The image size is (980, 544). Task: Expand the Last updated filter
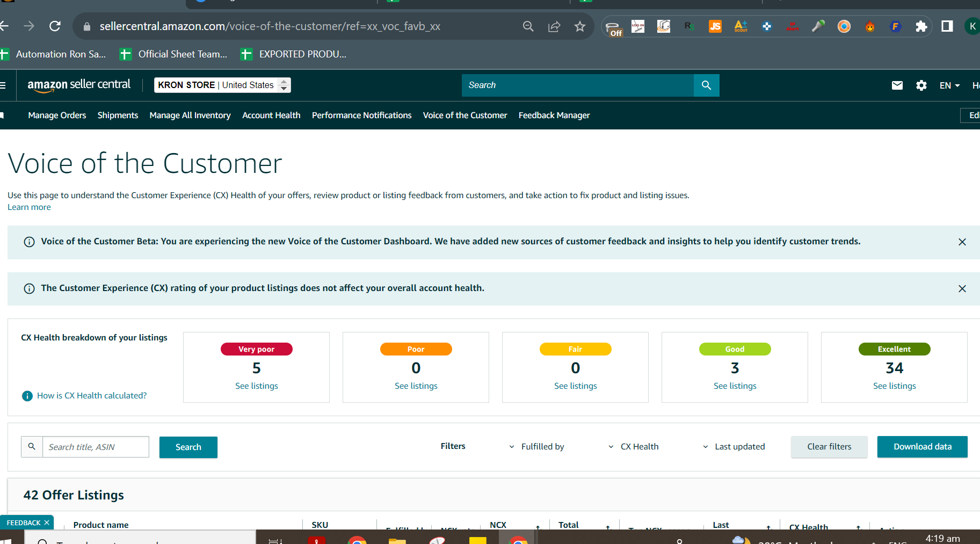(x=734, y=447)
